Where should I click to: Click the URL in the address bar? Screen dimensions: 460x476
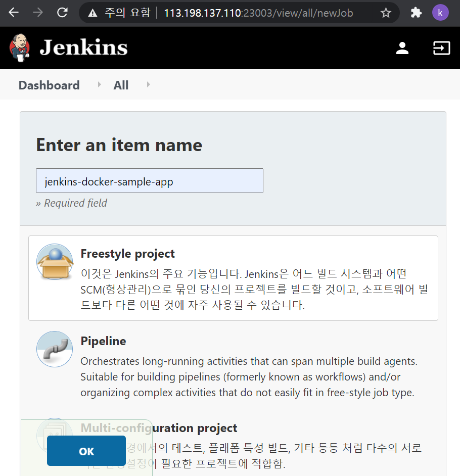coord(258,13)
